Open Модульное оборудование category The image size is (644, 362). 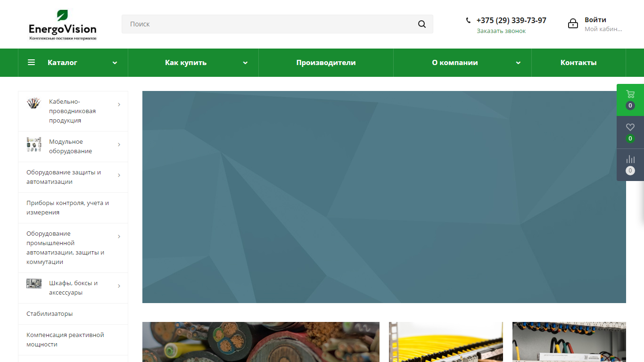[70, 147]
